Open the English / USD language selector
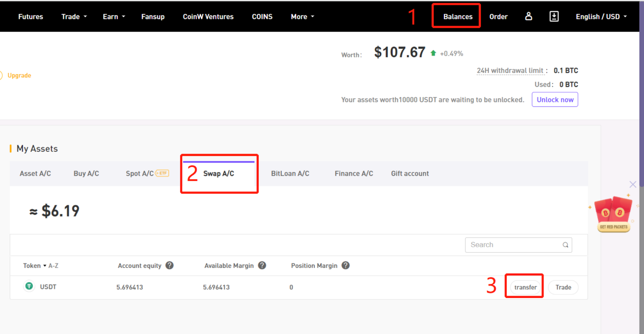 [x=601, y=16]
